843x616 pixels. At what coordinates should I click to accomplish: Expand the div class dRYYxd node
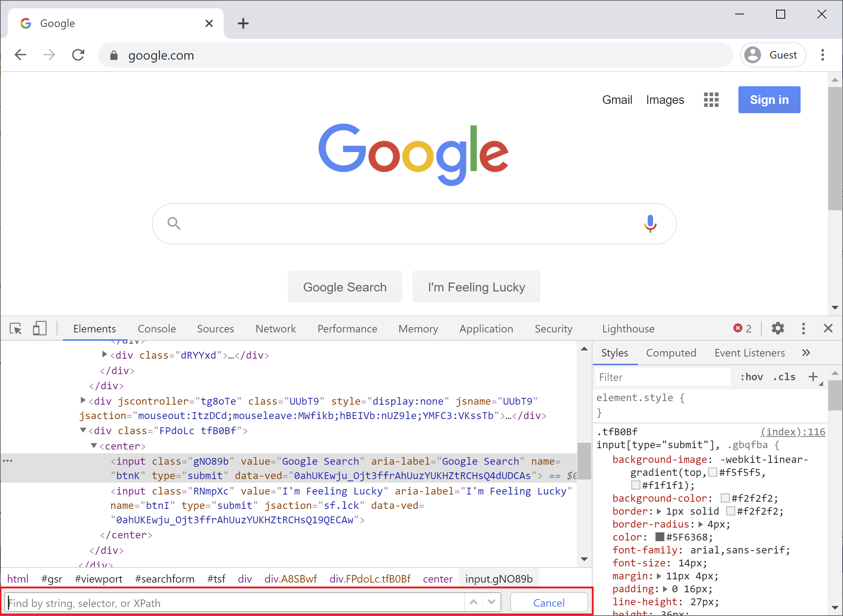point(105,354)
